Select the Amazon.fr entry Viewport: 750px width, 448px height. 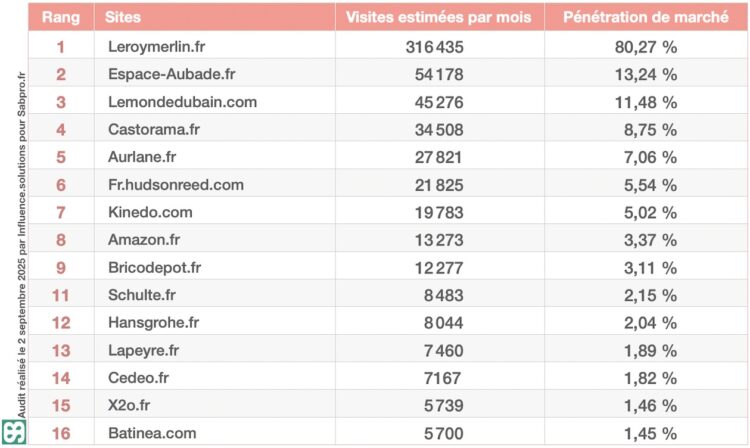(145, 240)
